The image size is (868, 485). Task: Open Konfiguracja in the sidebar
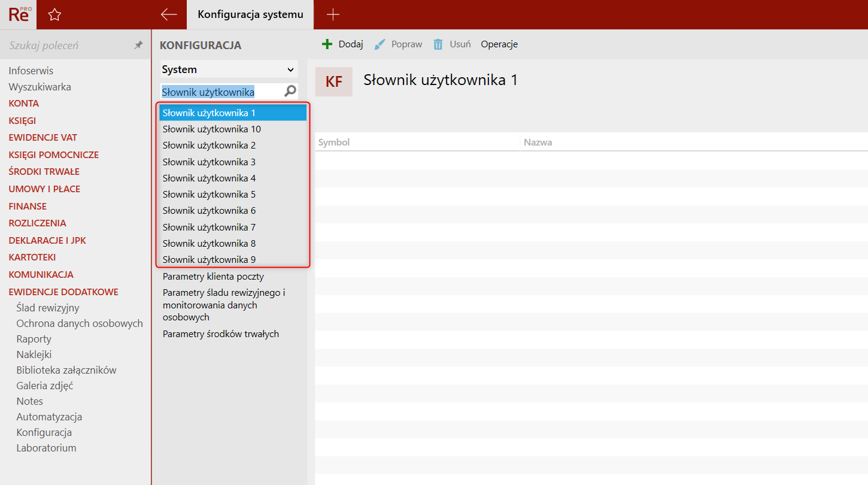coord(44,432)
